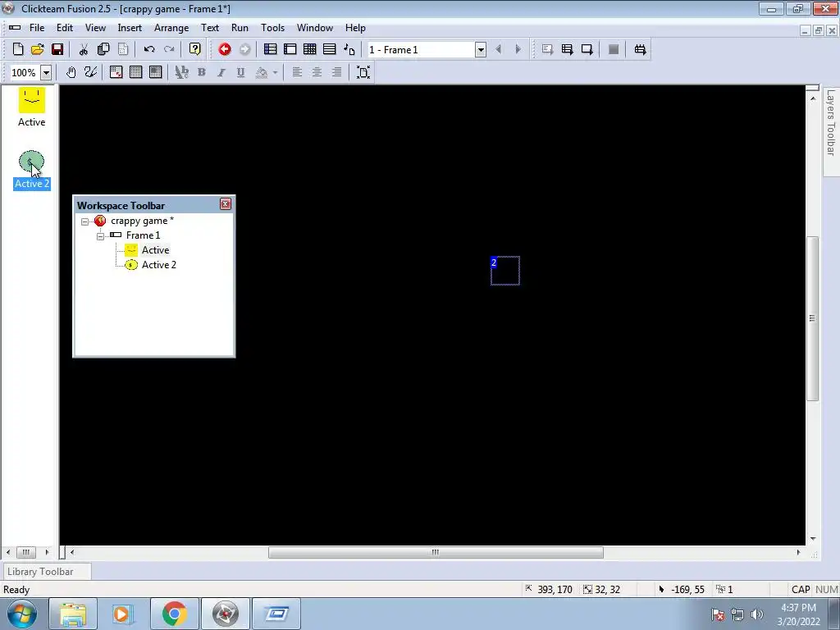
Task: Open the Arrange menu
Action: point(171,28)
